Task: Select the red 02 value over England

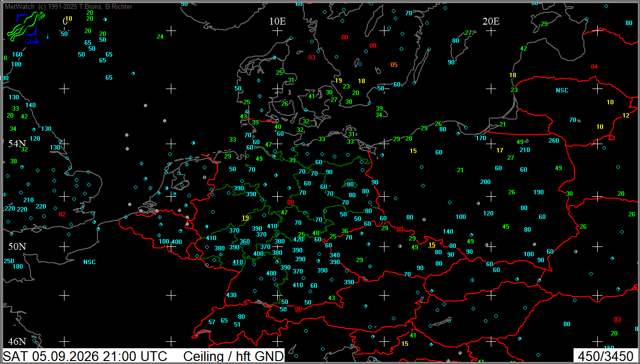Action: click(x=62, y=214)
